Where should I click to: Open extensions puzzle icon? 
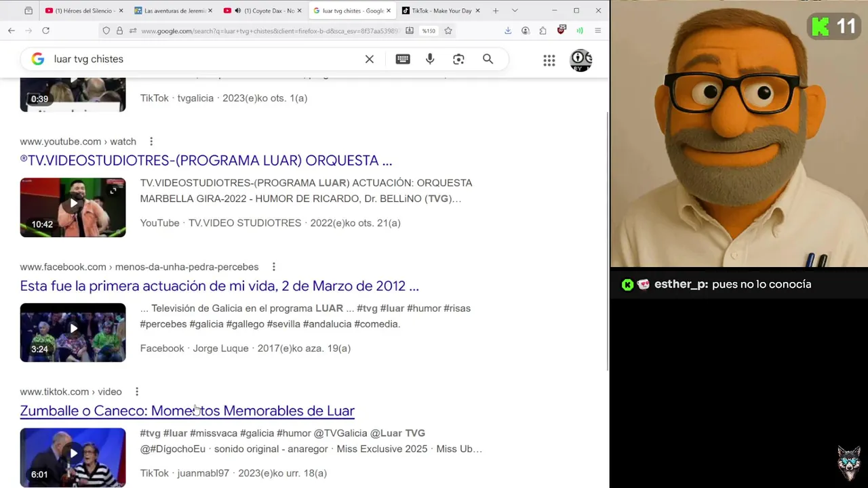click(543, 30)
